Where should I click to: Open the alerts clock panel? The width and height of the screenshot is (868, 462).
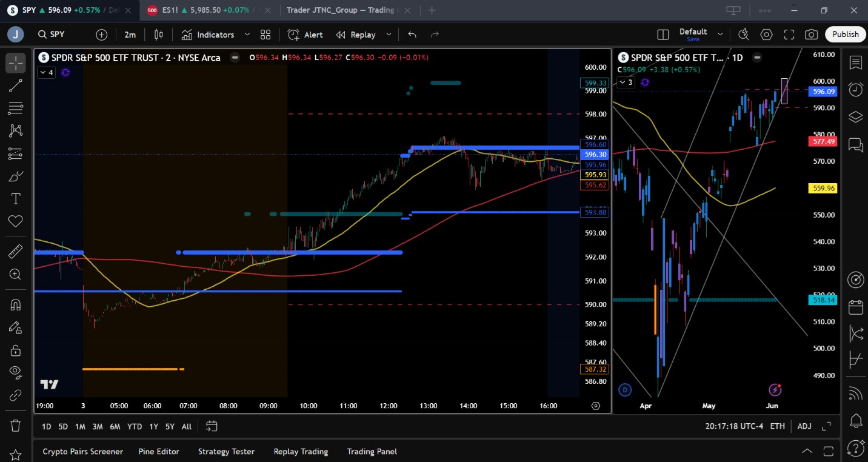[856, 90]
